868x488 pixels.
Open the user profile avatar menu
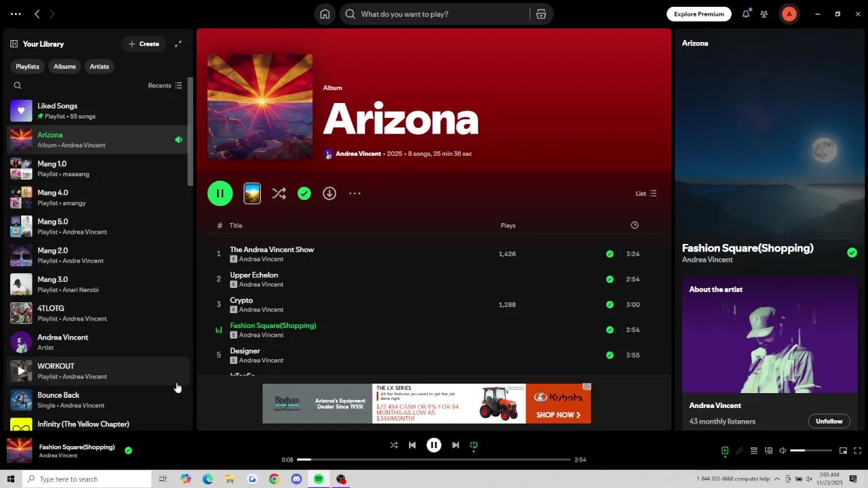(x=789, y=14)
